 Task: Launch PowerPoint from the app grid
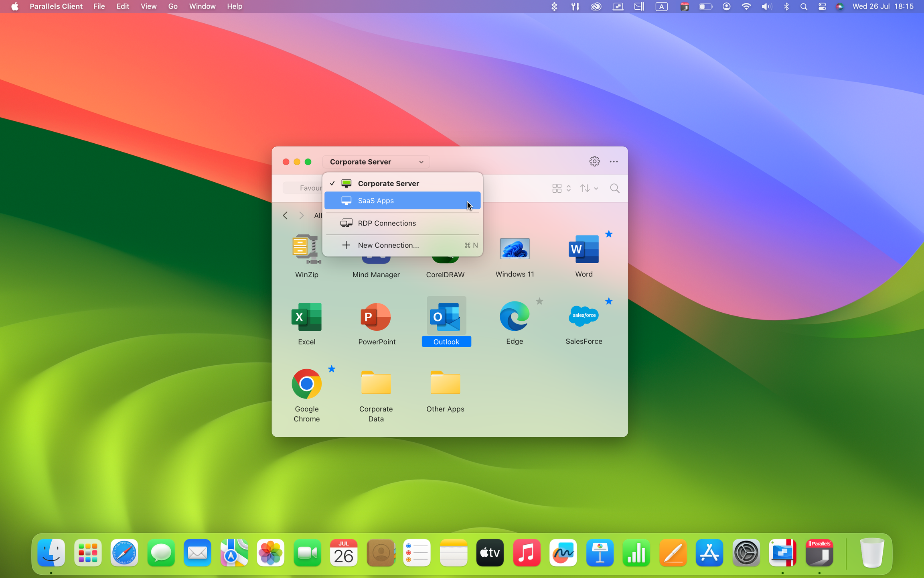(x=376, y=317)
